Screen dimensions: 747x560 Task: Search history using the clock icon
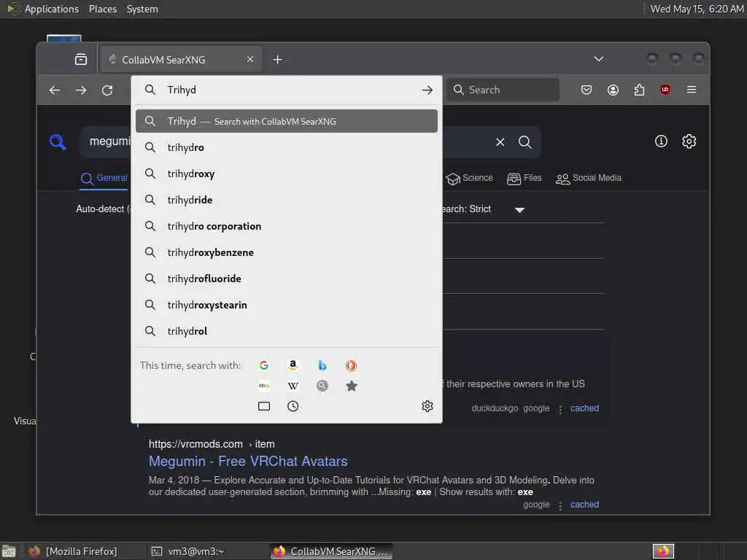pos(293,406)
